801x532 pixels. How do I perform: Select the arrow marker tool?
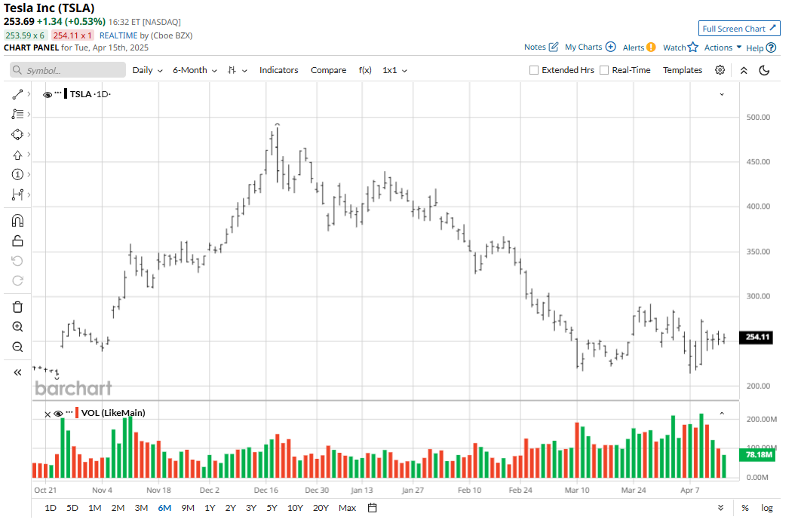[17, 154]
